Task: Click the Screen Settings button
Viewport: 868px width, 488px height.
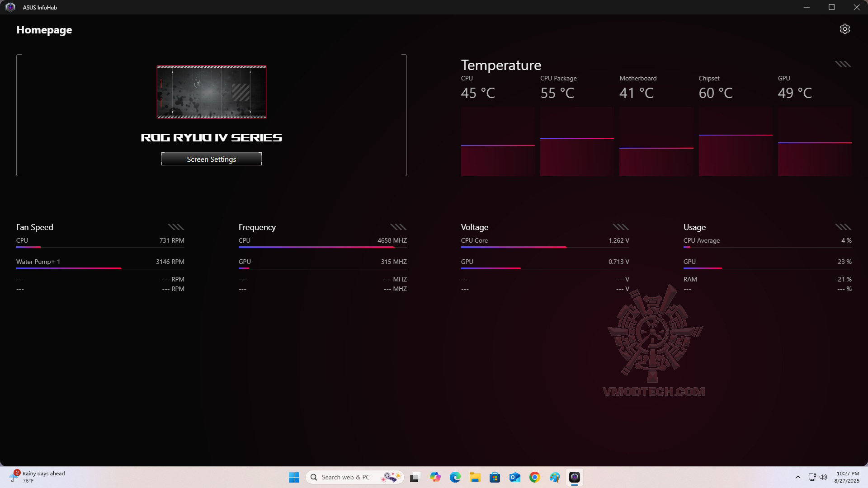Action: pos(211,159)
